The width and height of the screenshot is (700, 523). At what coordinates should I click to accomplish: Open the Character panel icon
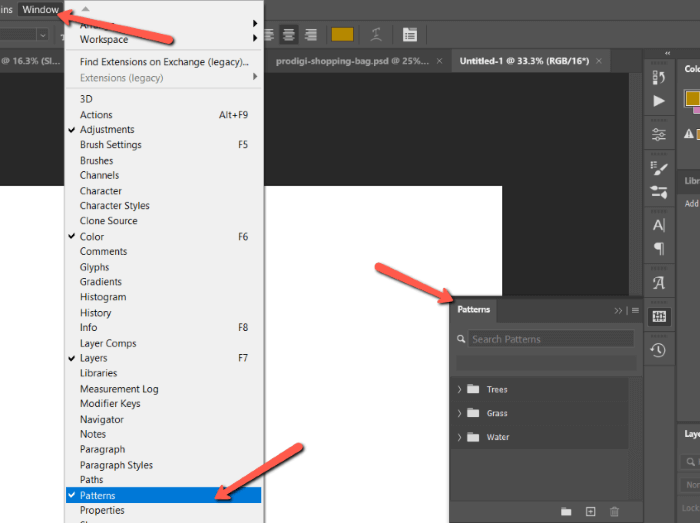point(658,225)
